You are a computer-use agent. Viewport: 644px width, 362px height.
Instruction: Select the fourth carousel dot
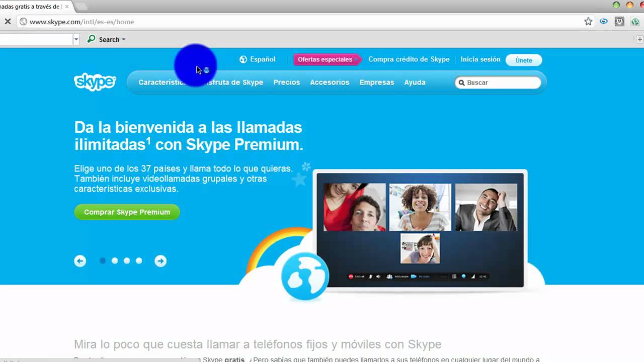tap(139, 261)
